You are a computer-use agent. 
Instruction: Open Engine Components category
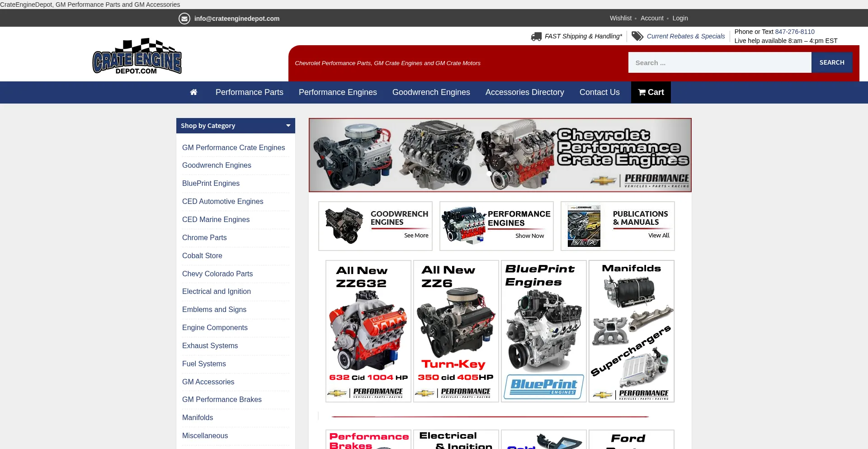click(215, 328)
